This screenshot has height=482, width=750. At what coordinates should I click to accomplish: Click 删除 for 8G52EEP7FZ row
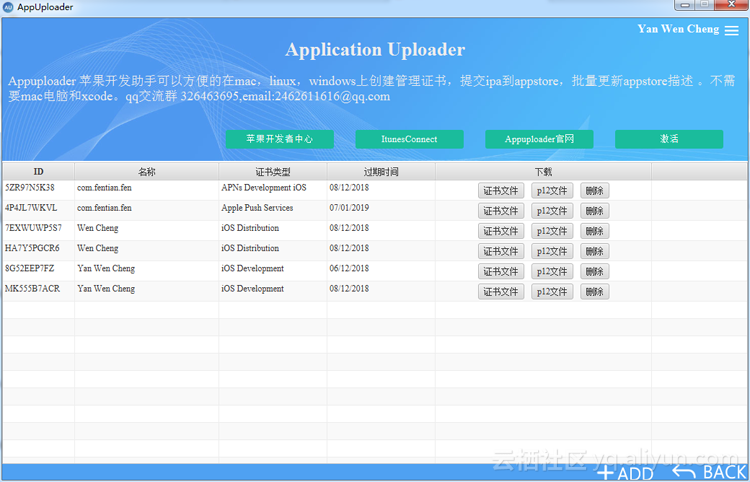(x=595, y=271)
